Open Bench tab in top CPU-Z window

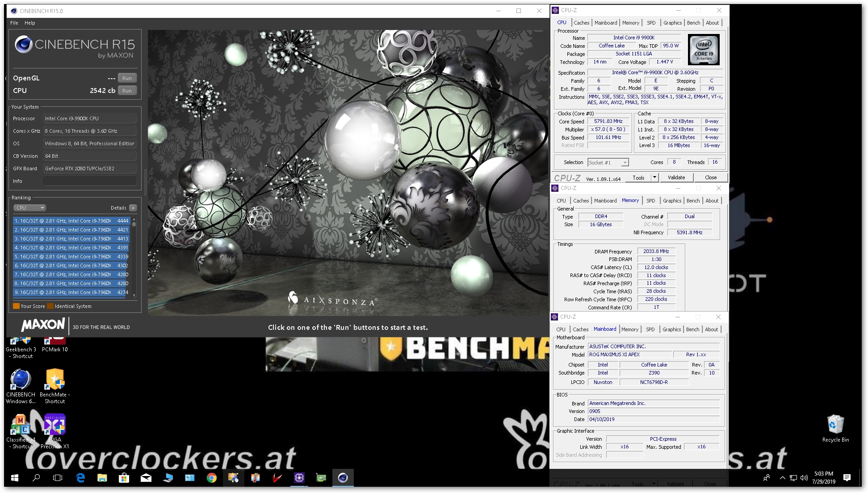click(693, 23)
